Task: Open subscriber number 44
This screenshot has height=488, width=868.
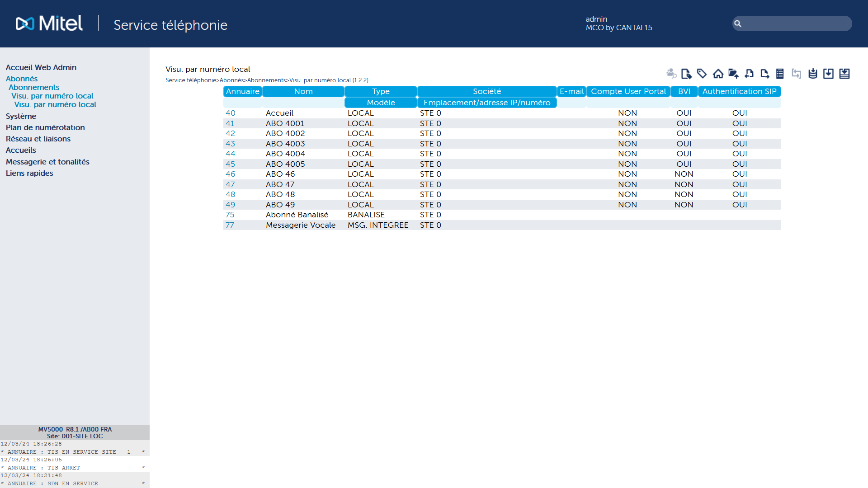Action: point(231,154)
